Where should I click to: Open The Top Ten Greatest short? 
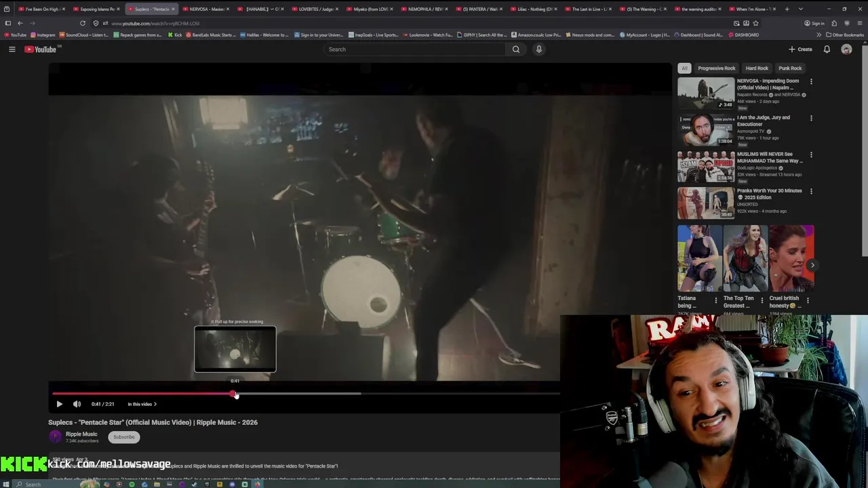(745, 258)
